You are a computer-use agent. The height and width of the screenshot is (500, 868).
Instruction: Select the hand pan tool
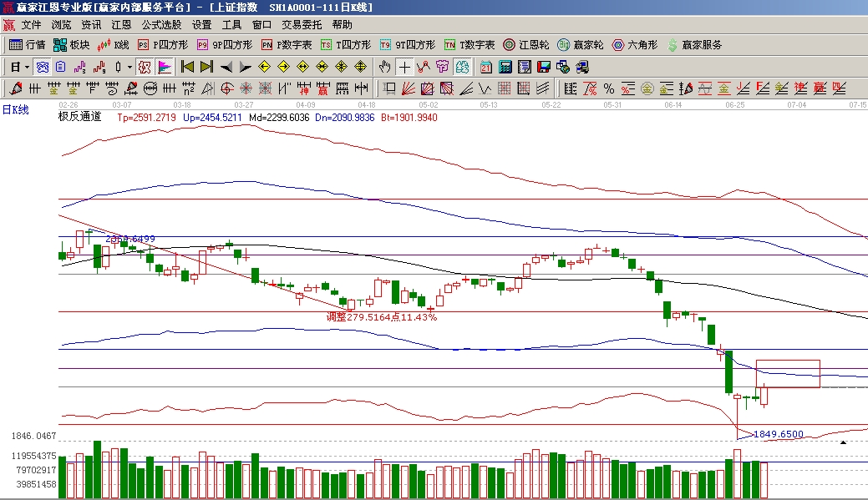point(384,67)
